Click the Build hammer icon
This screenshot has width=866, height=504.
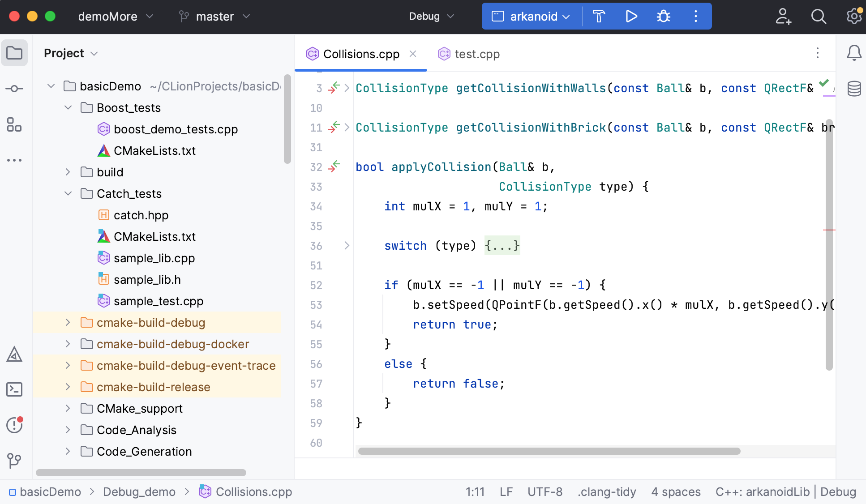[599, 17]
